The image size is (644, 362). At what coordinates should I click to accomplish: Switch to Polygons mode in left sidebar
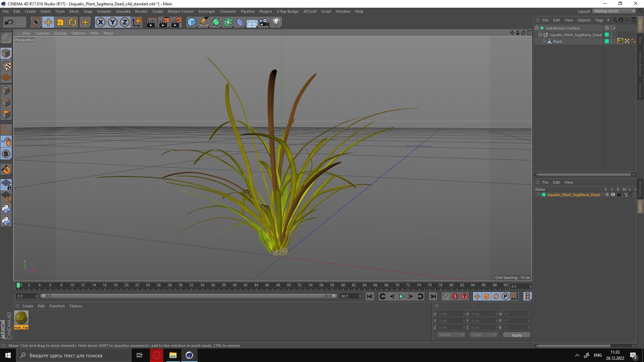pyautogui.click(x=6, y=114)
